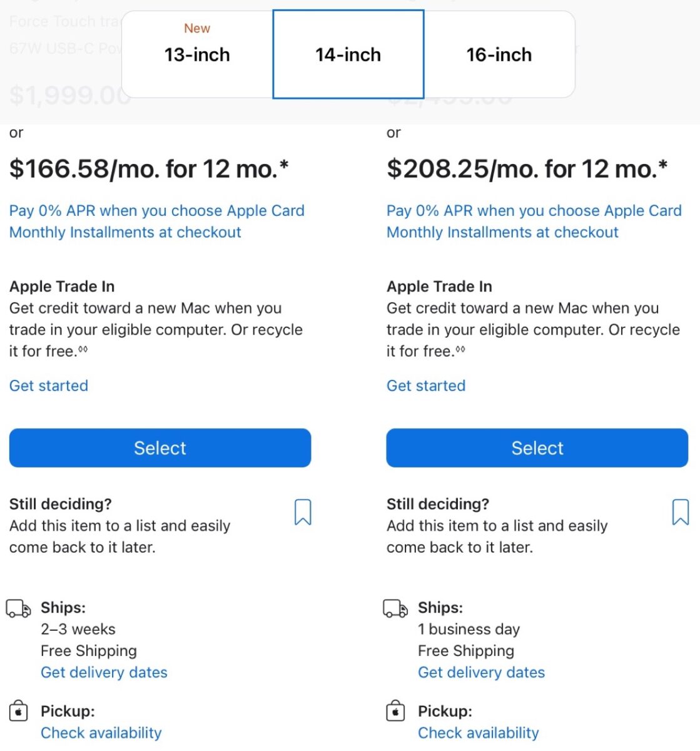This screenshot has width=700, height=751.
Task: Click the right Apple pickup bag icon
Action: tap(395, 712)
